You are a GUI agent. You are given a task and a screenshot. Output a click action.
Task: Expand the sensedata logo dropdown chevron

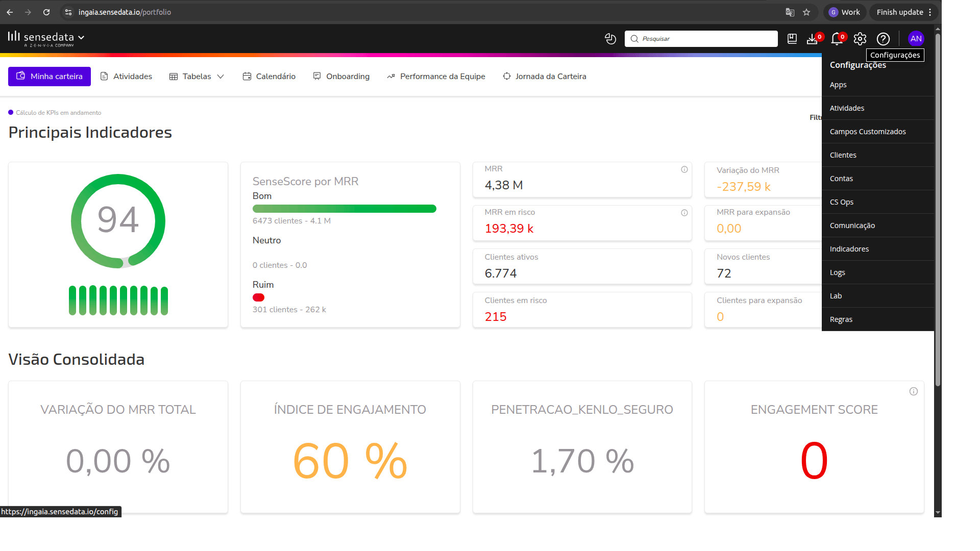tap(81, 38)
